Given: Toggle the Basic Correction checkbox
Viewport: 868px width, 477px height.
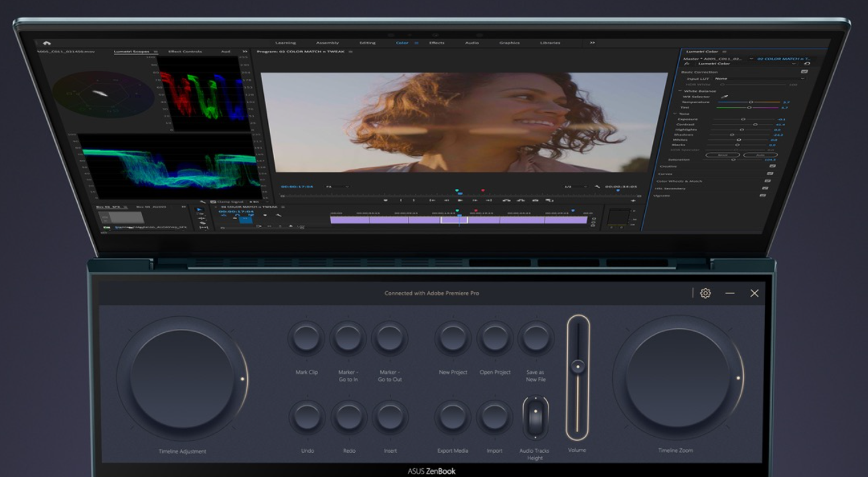Looking at the screenshot, I should pos(804,72).
